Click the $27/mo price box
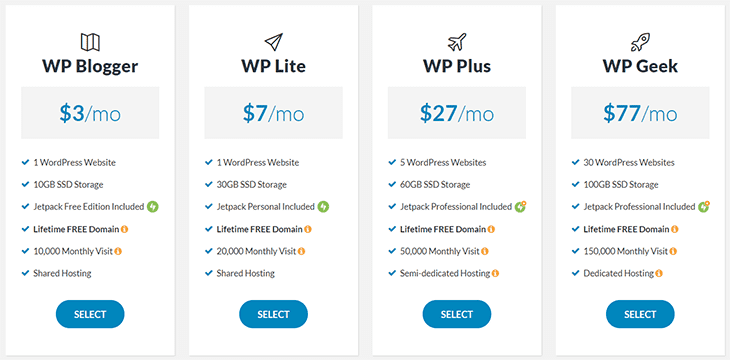Screen dimensions: 730x360 [457, 113]
